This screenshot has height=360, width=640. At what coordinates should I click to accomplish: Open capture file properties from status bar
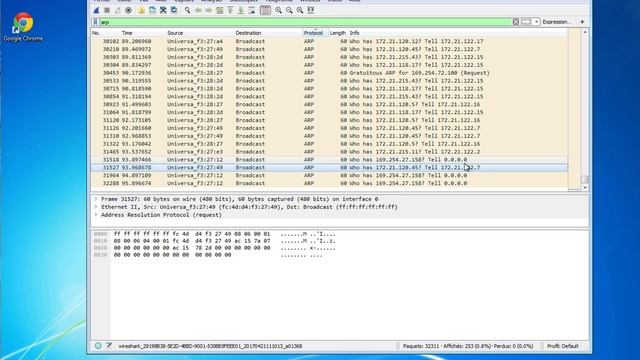[109, 346]
